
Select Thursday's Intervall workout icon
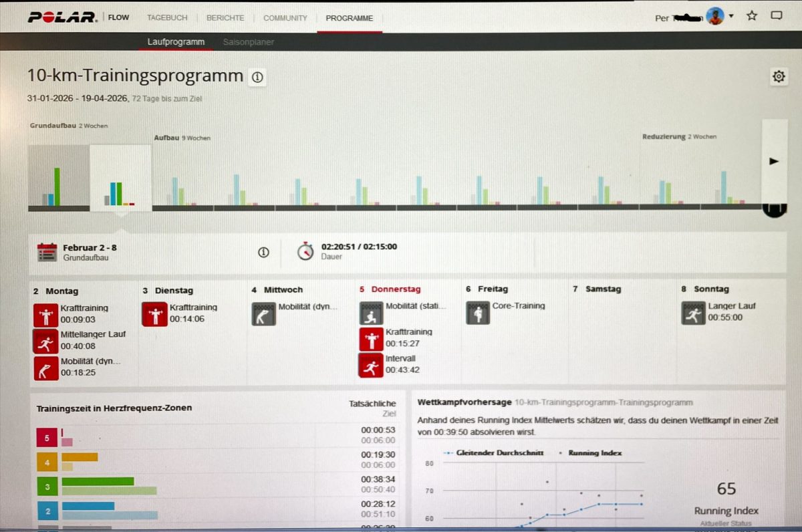pos(371,365)
